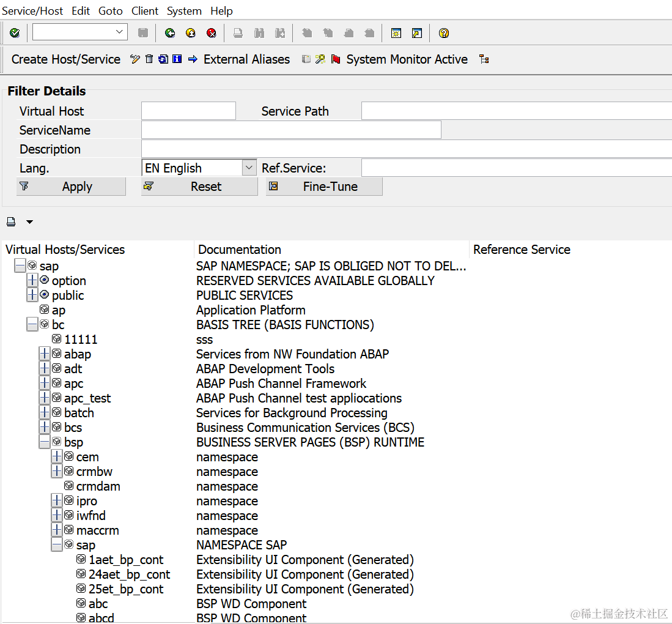The height and width of the screenshot is (624, 672).
Task: Open the Client menu
Action: click(145, 11)
